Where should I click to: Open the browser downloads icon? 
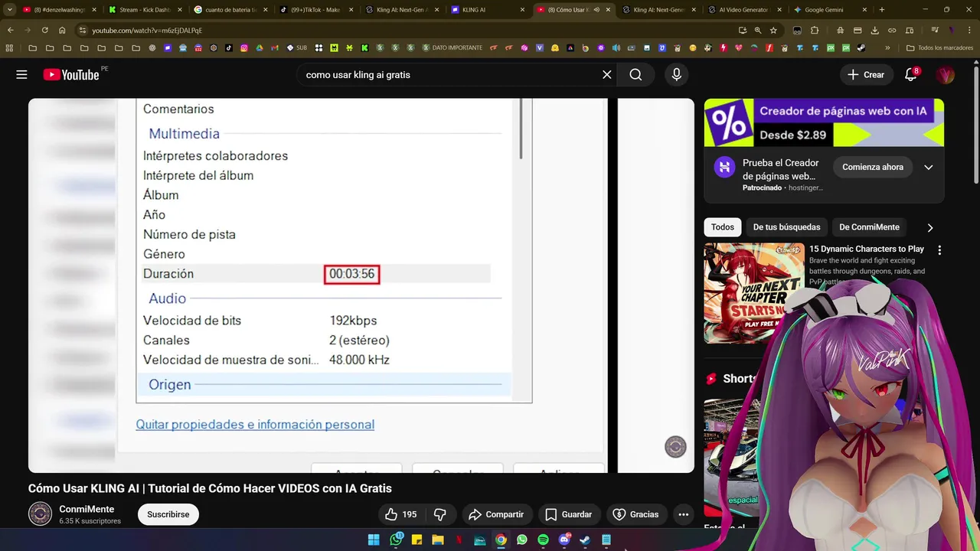click(874, 30)
